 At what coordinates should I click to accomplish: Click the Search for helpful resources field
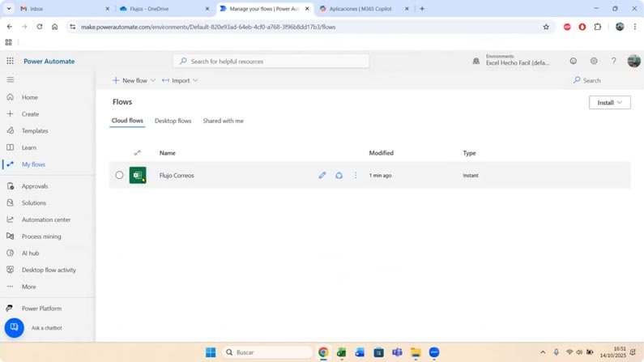(x=271, y=62)
